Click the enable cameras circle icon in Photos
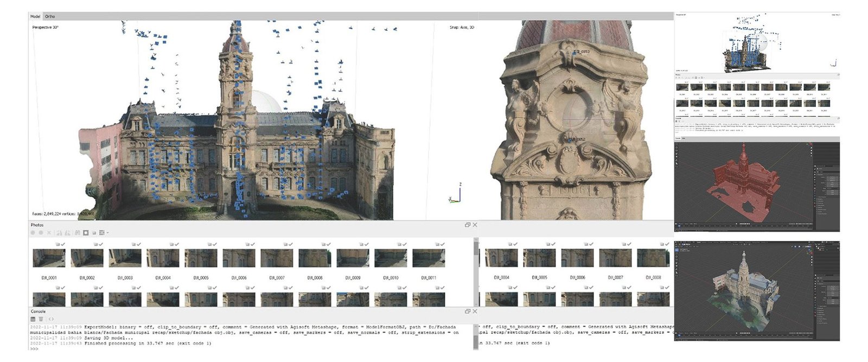Image resolution: width=868 pixels, height=362 pixels. (x=33, y=233)
